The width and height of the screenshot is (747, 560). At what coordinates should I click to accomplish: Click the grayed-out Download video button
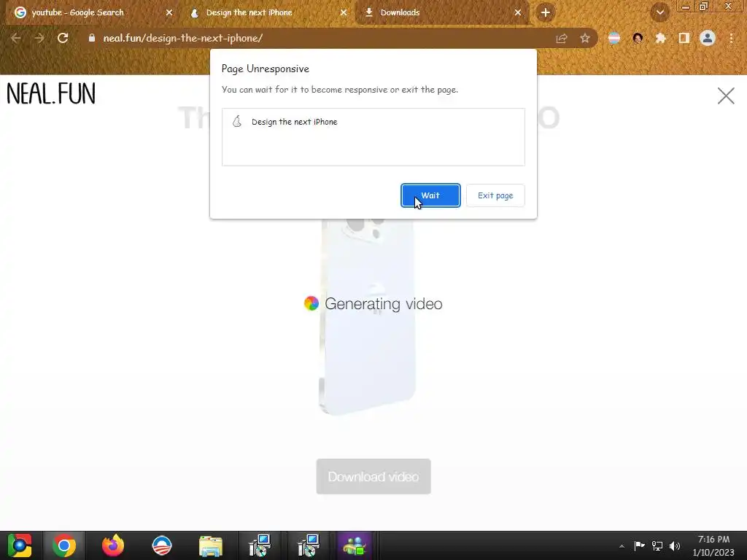[373, 476]
